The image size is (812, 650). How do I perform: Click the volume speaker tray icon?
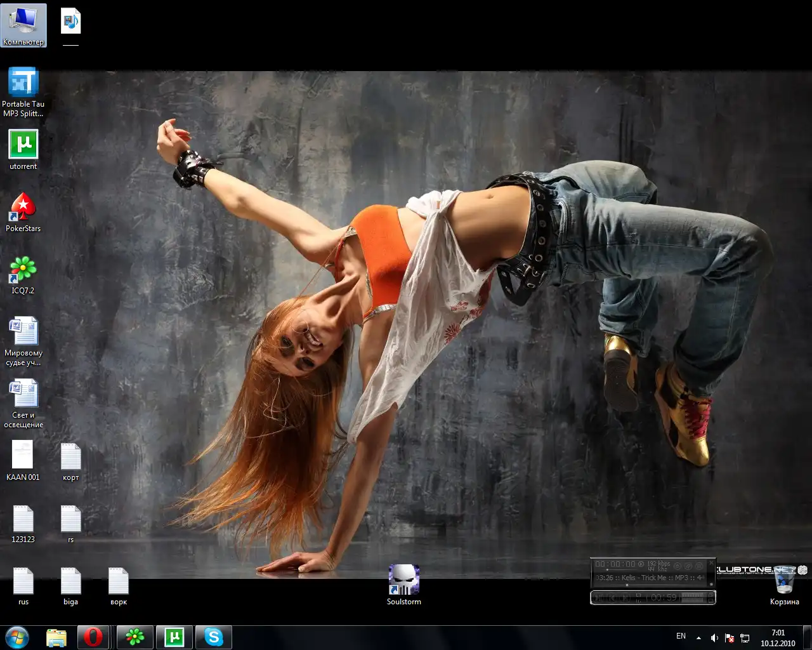(714, 637)
